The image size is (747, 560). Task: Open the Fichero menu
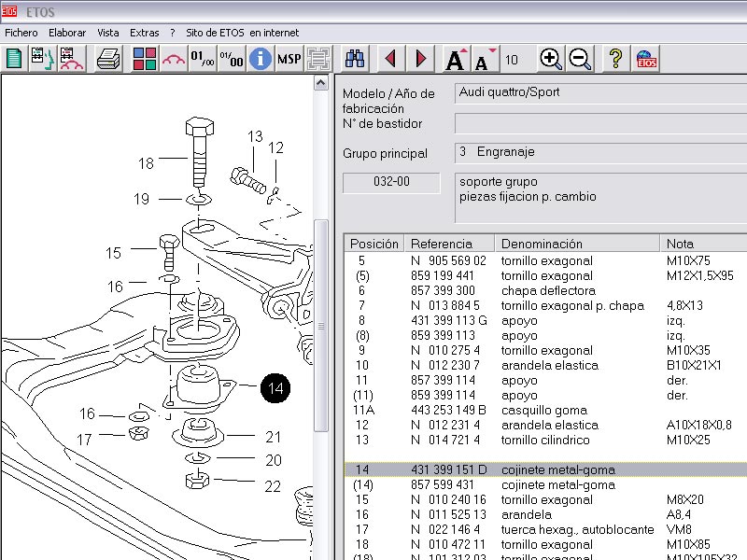(21, 33)
